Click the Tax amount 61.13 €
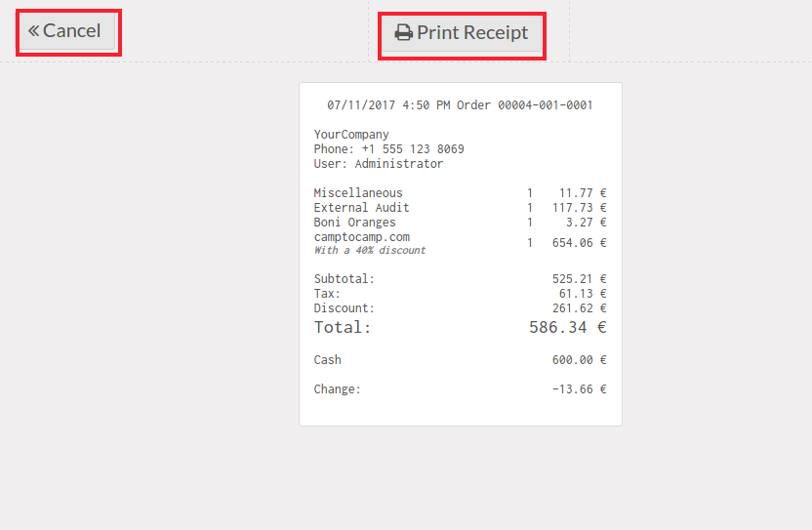Image resolution: width=812 pixels, height=530 pixels. click(x=579, y=294)
